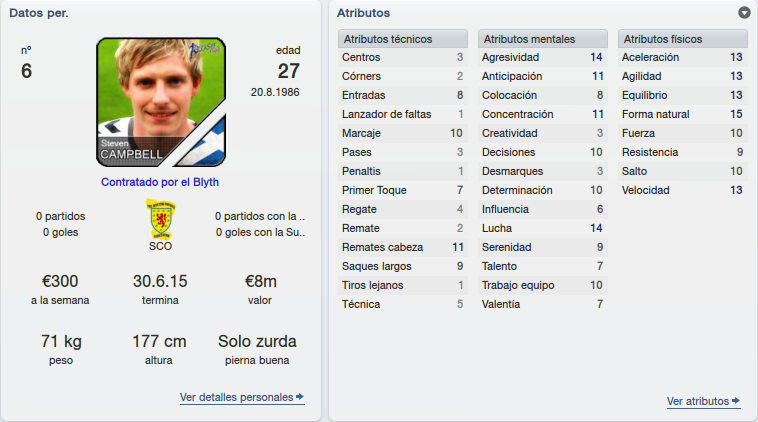Select the 'Agresividad' attribute row
Screen dimensions: 758x422
pos(542,57)
